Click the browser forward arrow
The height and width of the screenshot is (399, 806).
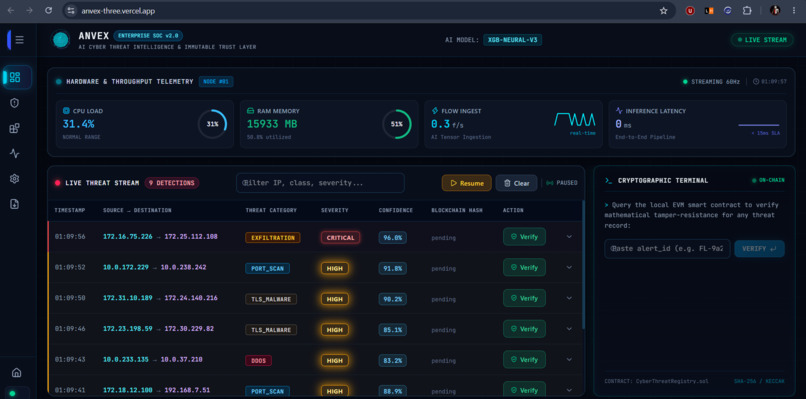point(29,10)
